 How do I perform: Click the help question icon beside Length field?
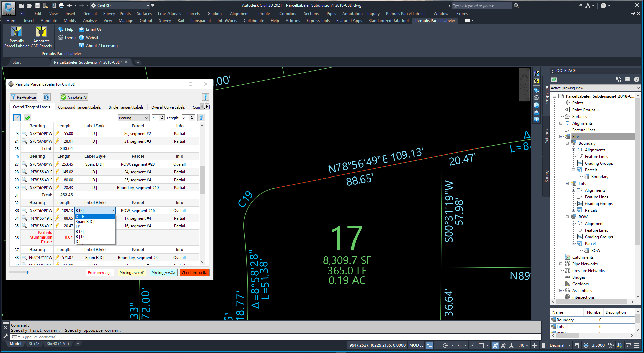[201, 118]
